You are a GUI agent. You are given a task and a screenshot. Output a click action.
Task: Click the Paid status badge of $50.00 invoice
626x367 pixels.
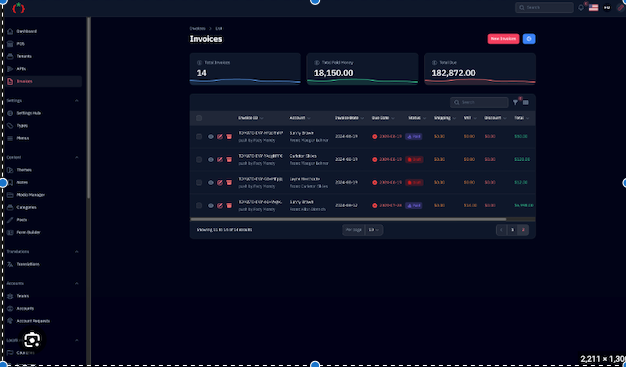click(x=414, y=137)
